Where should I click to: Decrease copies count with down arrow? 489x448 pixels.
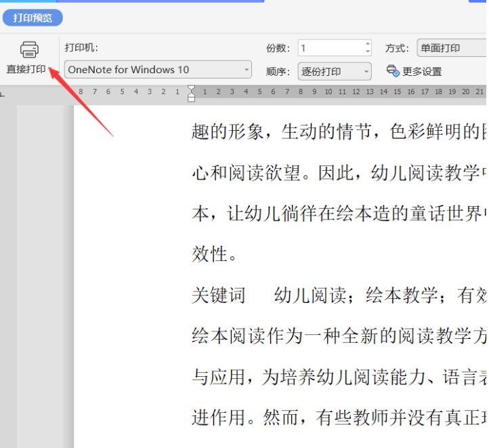(x=368, y=52)
